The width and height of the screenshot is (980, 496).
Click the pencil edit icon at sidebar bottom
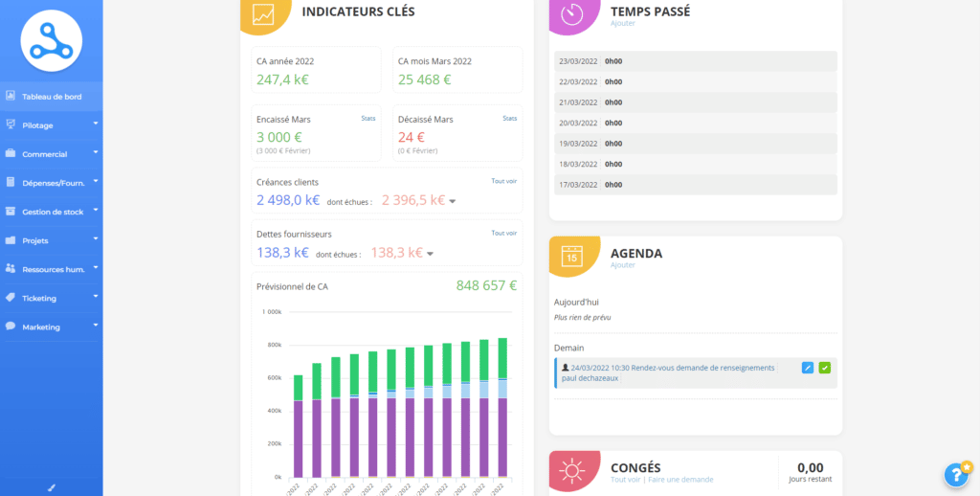coord(52,487)
